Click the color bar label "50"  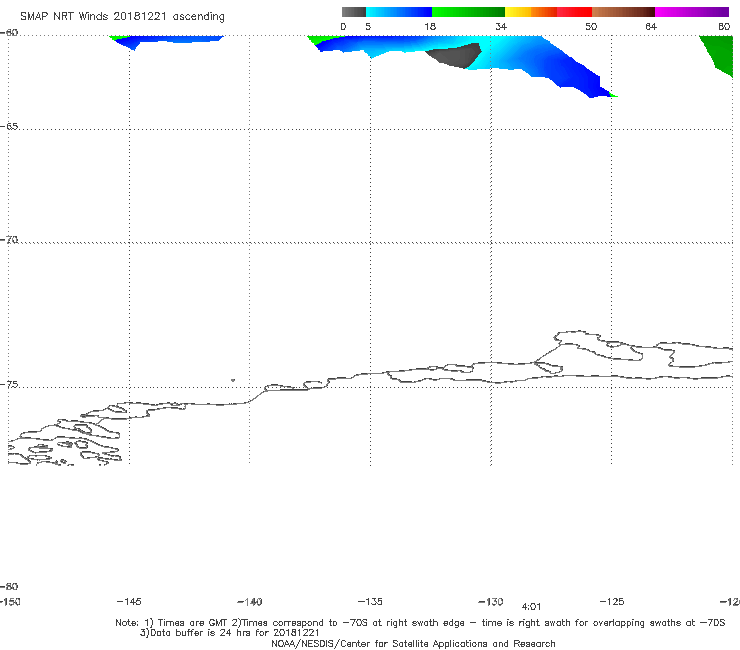591,26
